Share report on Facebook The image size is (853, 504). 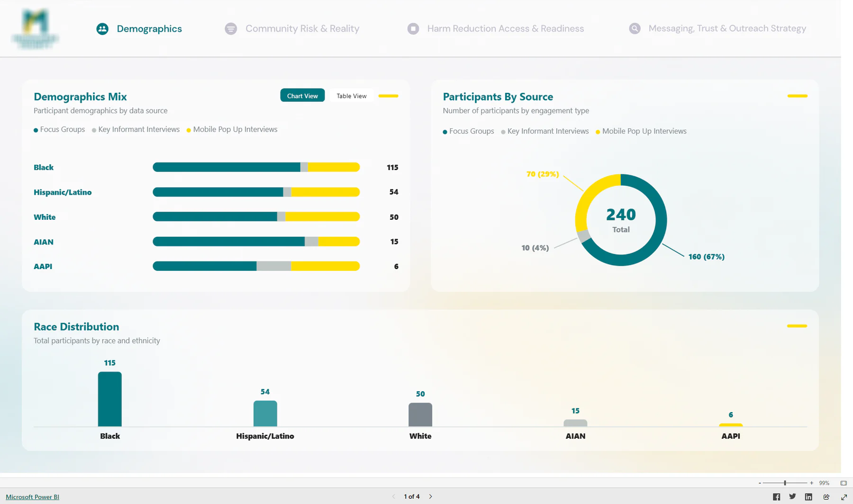(x=776, y=496)
